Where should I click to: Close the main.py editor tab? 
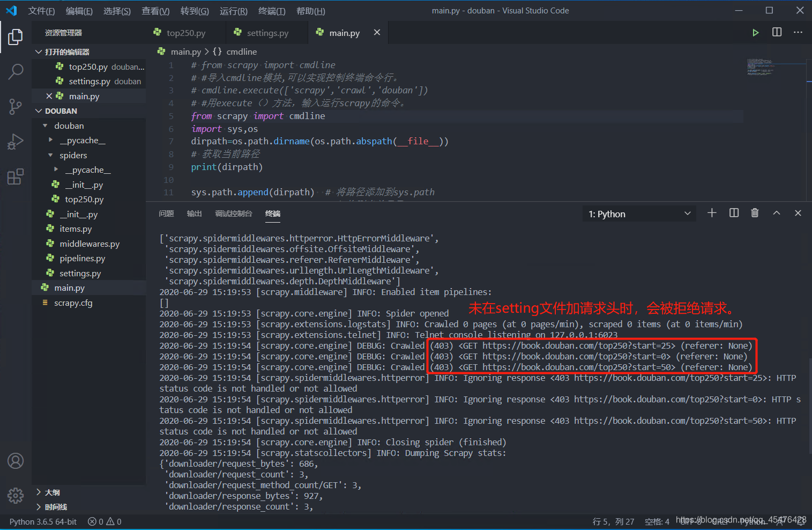coord(377,33)
